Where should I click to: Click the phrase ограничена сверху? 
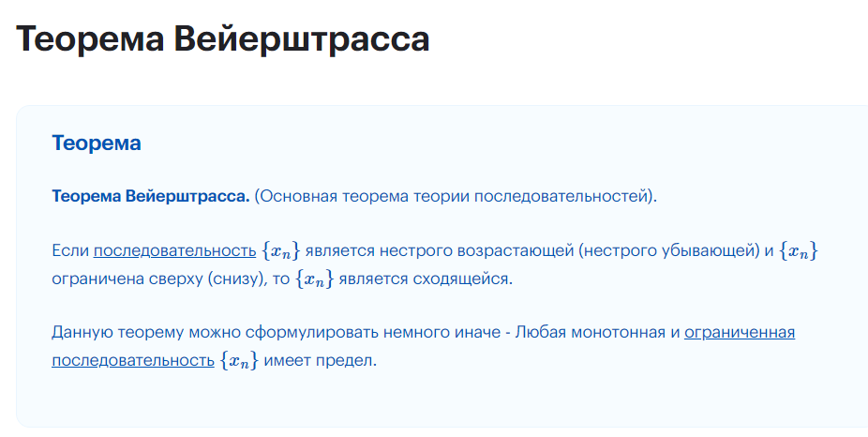tap(127, 278)
